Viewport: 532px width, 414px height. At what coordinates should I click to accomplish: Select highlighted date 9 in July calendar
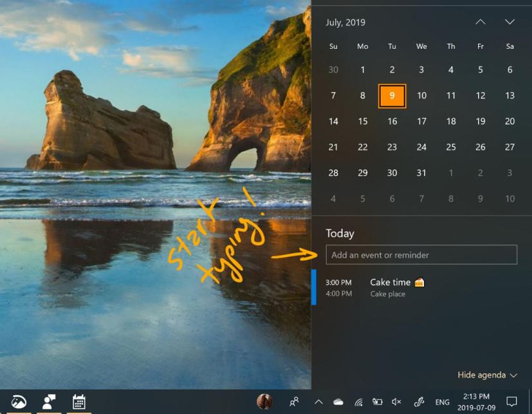click(x=392, y=96)
